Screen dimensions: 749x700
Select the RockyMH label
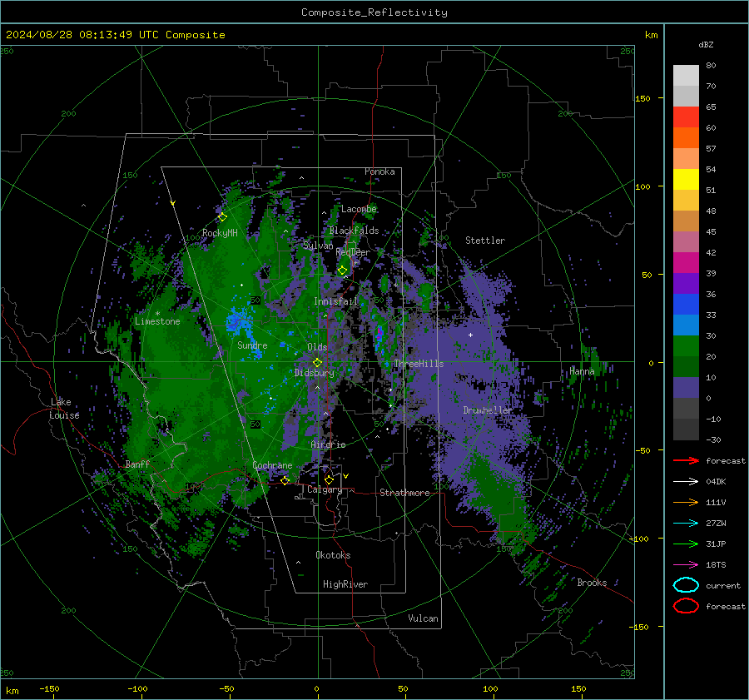point(220,233)
